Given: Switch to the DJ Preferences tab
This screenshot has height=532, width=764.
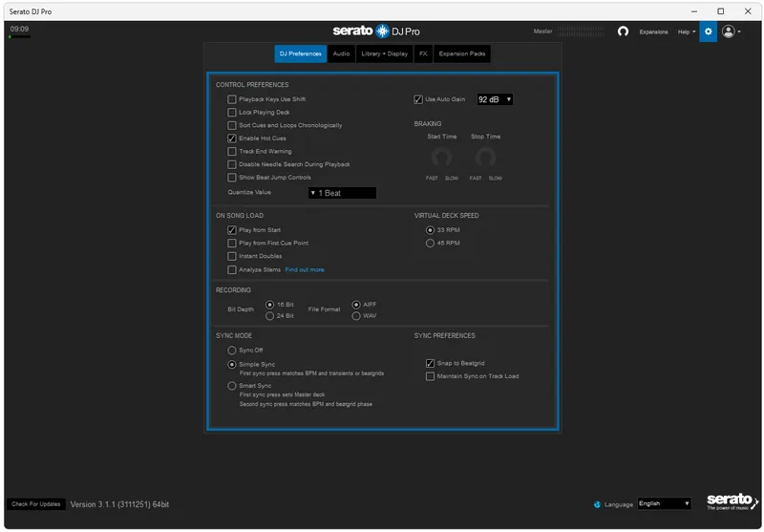Looking at the screenshot, I should tap(301, 53).
